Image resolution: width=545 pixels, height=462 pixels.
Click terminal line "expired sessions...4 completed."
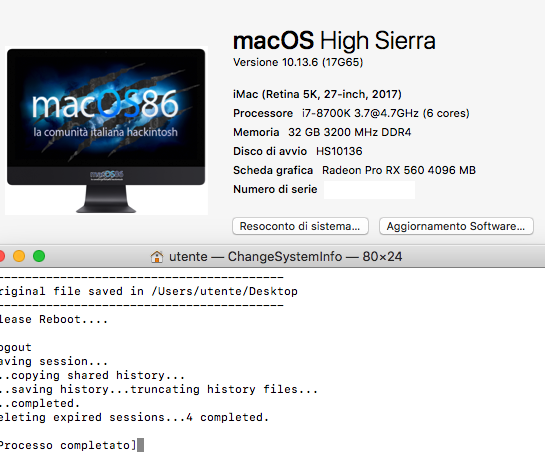[x=161, y=417]
